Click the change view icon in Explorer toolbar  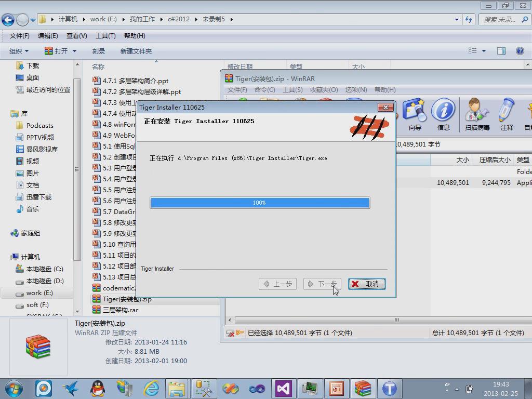tap(473, 51)
